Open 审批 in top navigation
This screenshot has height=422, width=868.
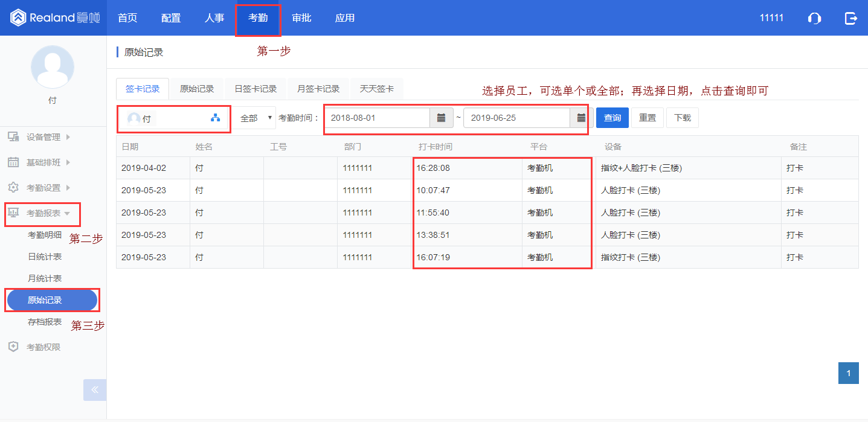[x=301, y=18]
